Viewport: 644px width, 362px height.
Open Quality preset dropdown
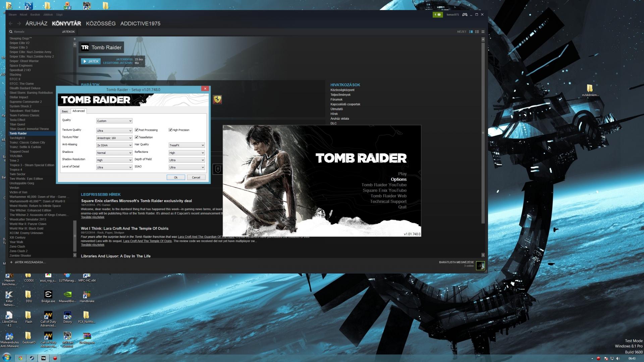pos(114,121)
